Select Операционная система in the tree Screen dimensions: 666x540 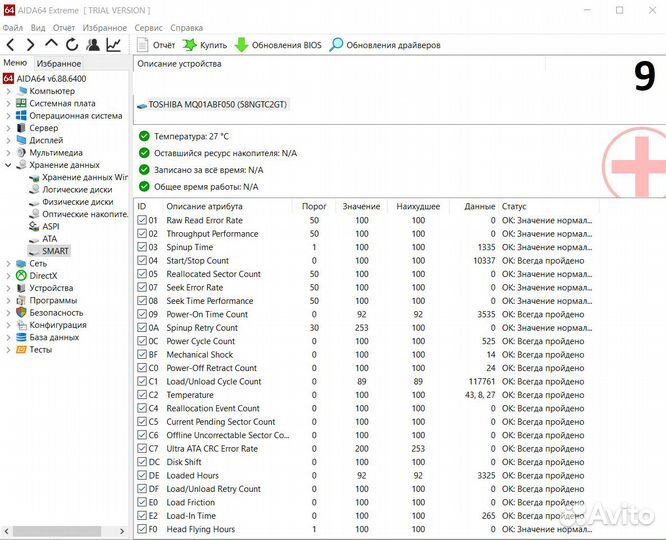[76, 116]
